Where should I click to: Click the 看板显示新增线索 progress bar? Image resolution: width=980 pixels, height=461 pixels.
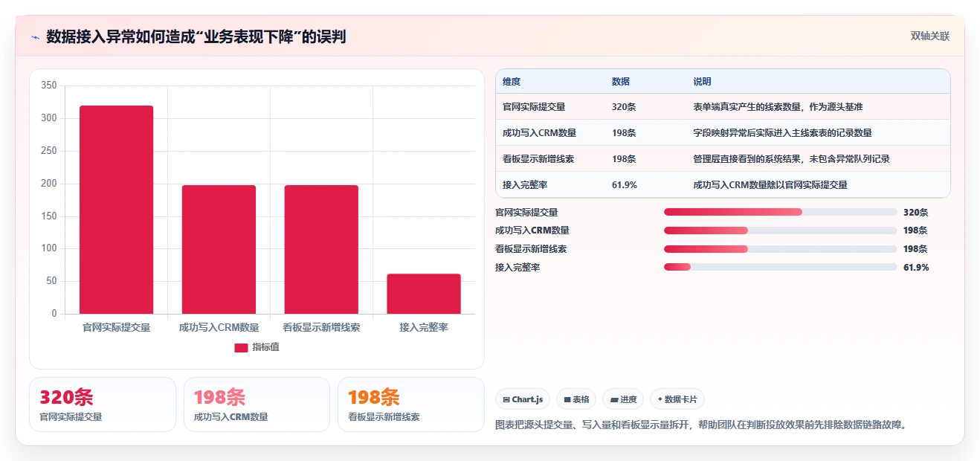[x=781, y=249]
